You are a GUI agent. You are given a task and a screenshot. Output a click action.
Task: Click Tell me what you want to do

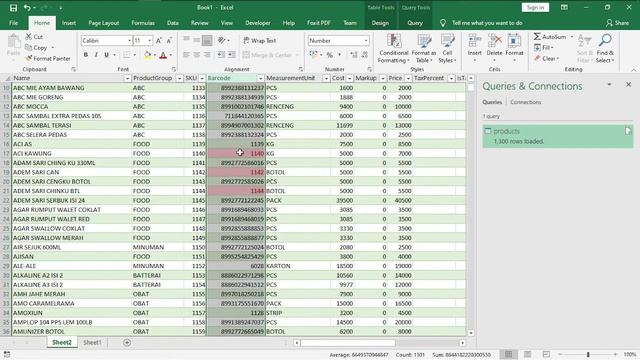(x=487, y=23)
